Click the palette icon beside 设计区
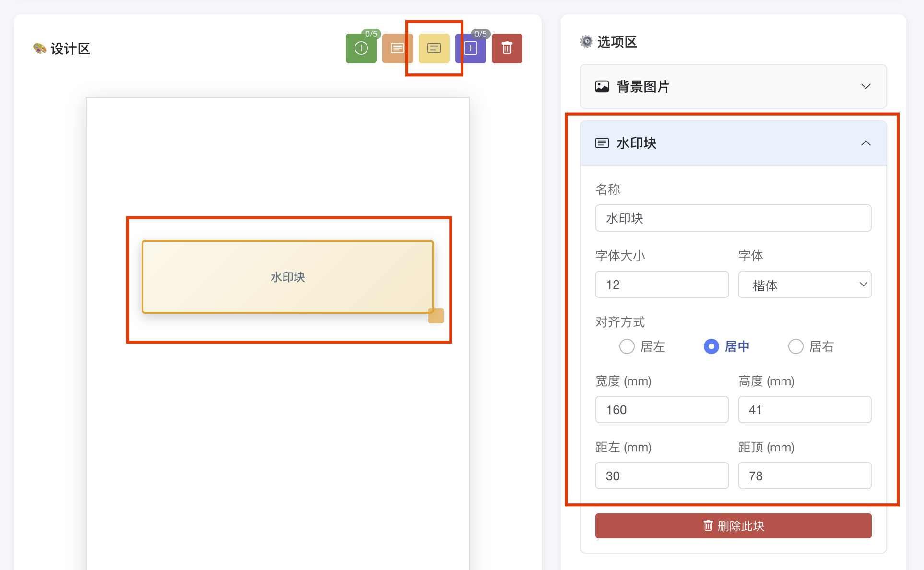This screenshot has height=570, width=924. pyautogui.click(x=39, y=48)
